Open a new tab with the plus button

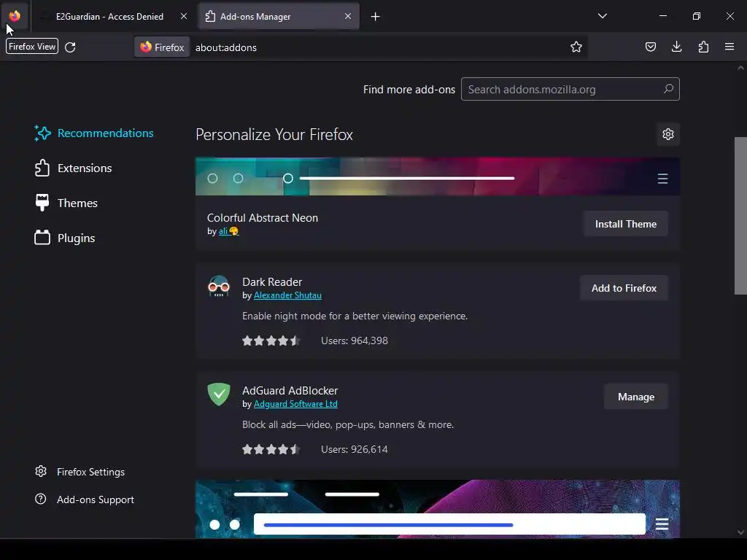point(376,17)
